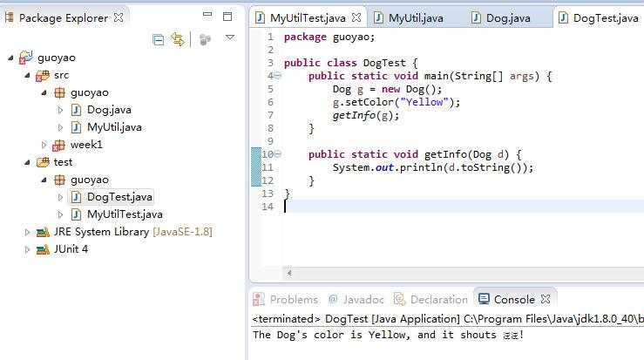Select MyUtil.java in Package Explorer
The height and width of the screenshot is (360, 644).
114,127
